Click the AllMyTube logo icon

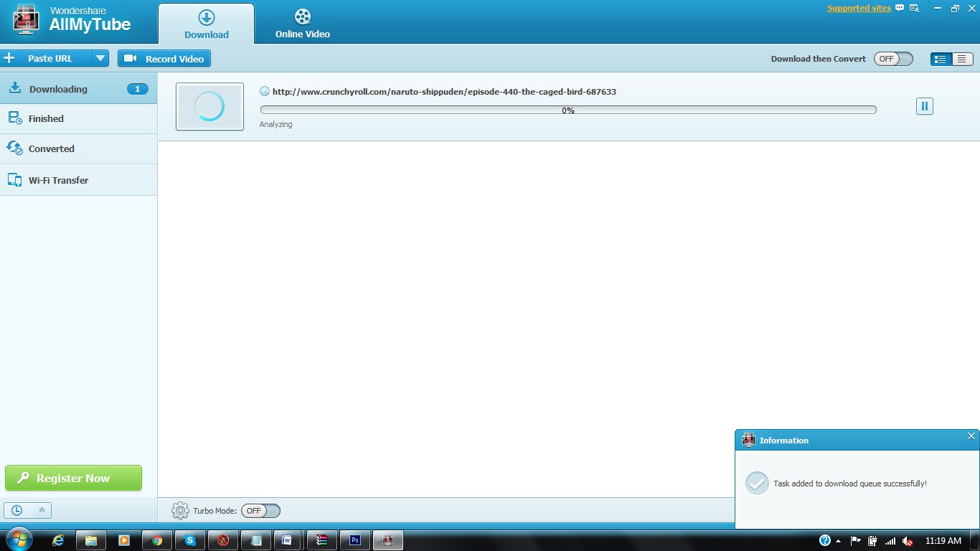(x=27, y=21)
